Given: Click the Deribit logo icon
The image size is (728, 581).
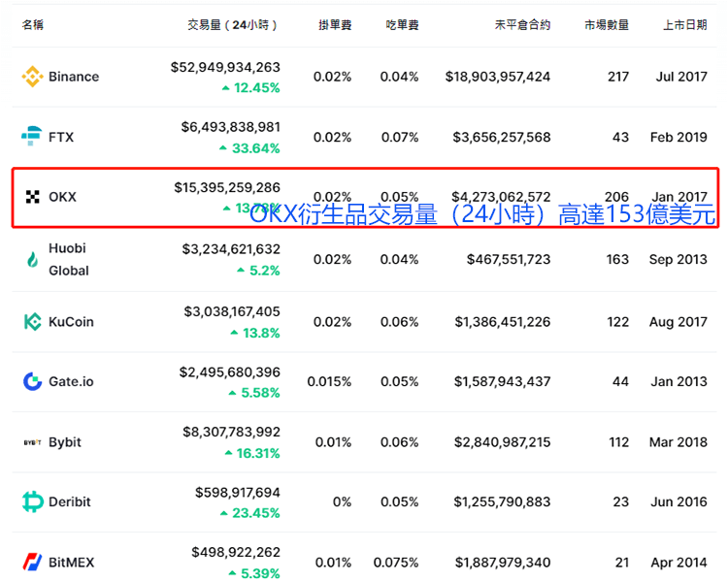Looking at the screenshot, I should pyautogui.click(x=32, y=501).
